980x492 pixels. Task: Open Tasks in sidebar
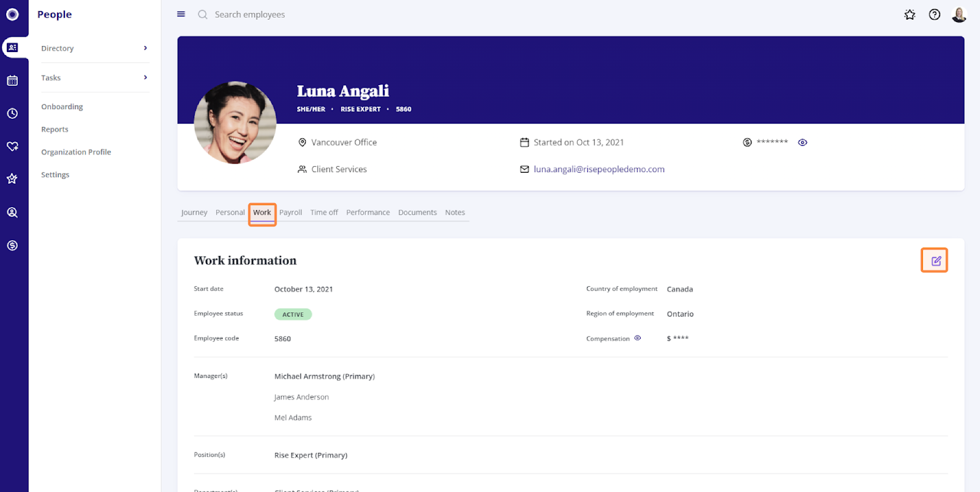[51, 78]
